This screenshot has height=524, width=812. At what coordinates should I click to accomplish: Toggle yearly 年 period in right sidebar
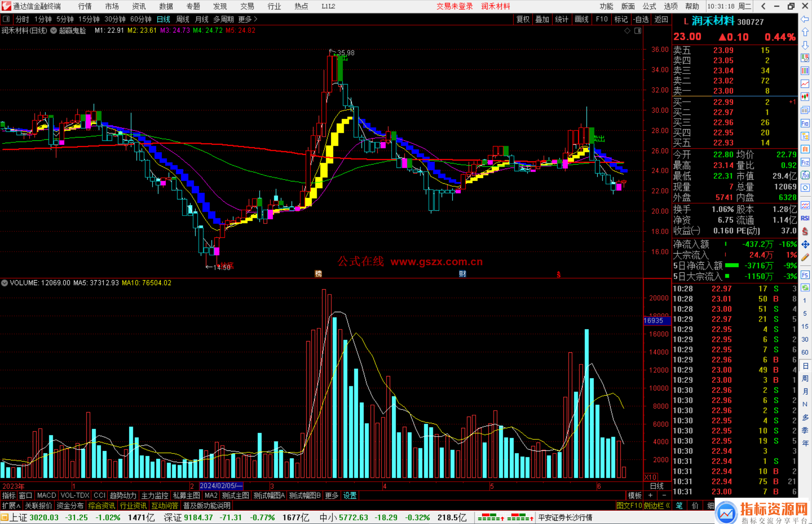[805, 443]
